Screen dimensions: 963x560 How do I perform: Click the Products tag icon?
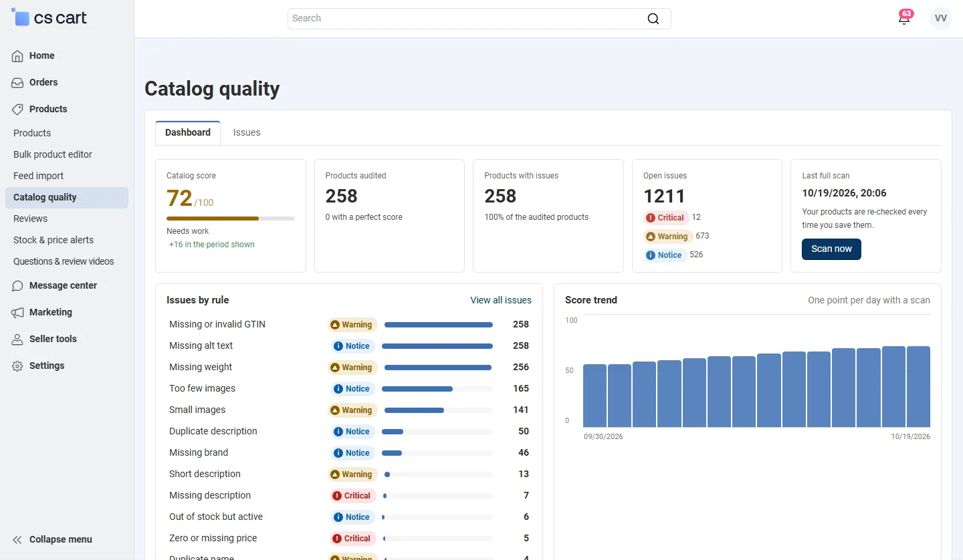pos(18,110)
